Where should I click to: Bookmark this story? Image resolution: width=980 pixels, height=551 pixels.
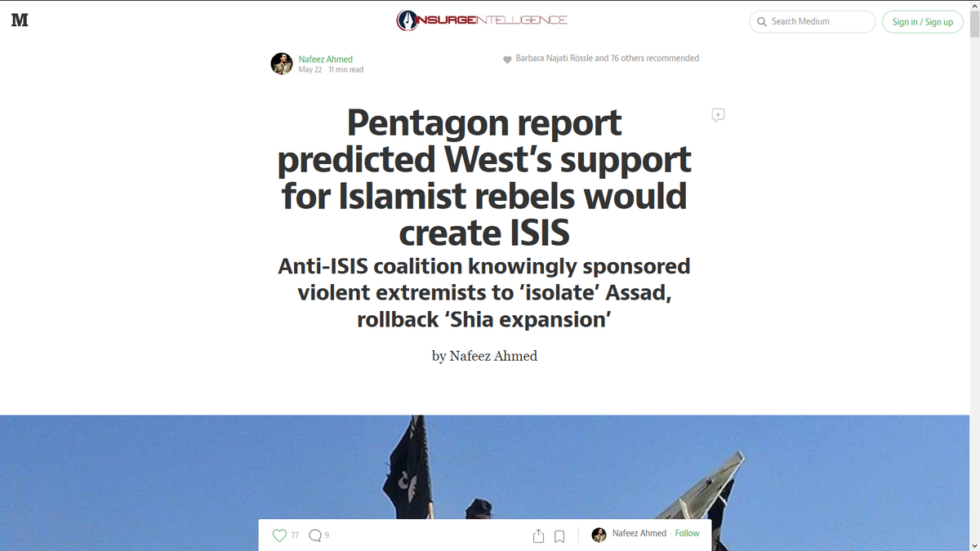pos(559,536)
